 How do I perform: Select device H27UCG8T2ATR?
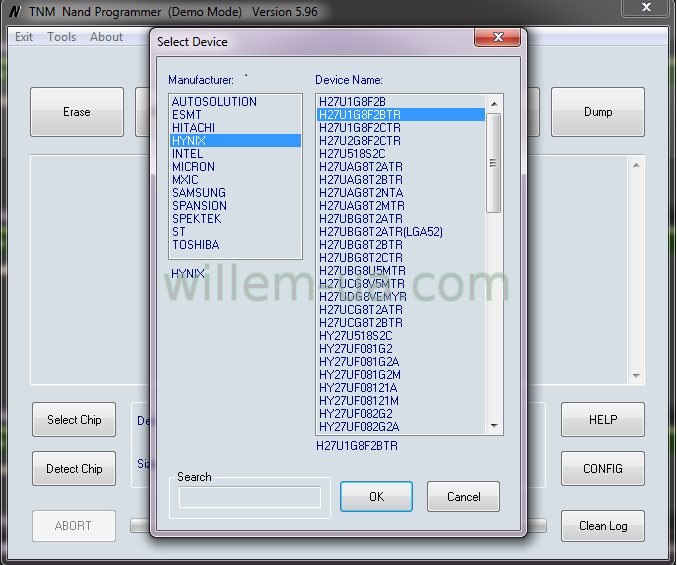(x=401, y=309)
